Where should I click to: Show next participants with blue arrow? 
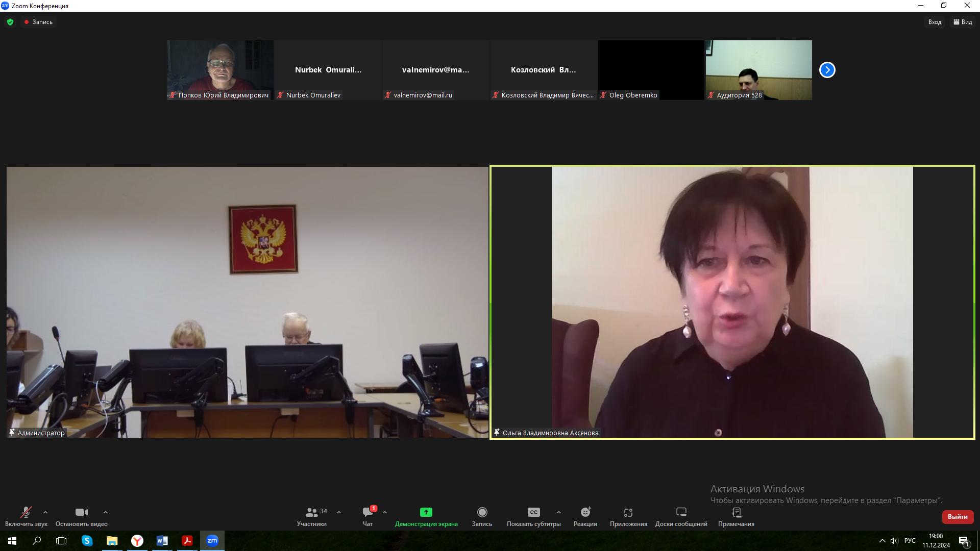pos(827,70)
